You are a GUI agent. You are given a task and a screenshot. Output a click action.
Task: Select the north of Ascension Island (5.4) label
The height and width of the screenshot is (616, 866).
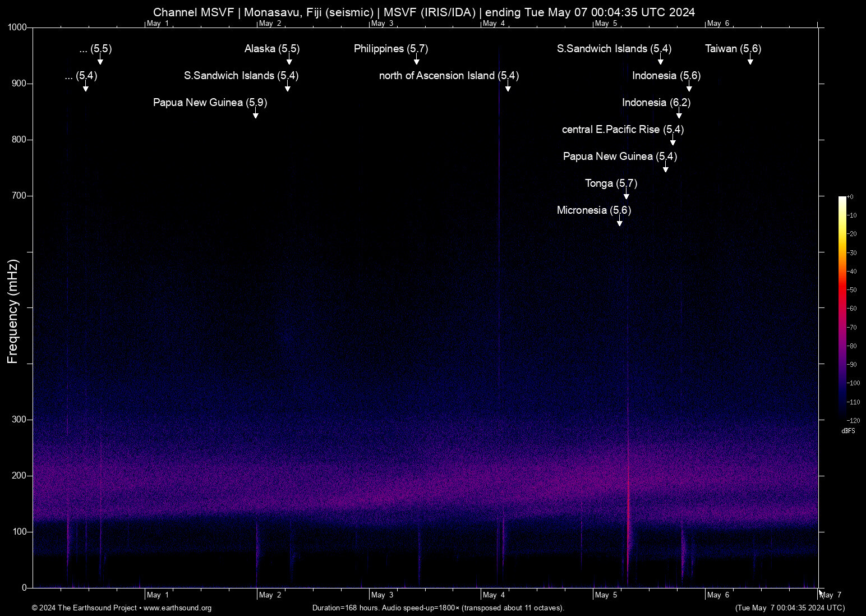tap(449, 76)
